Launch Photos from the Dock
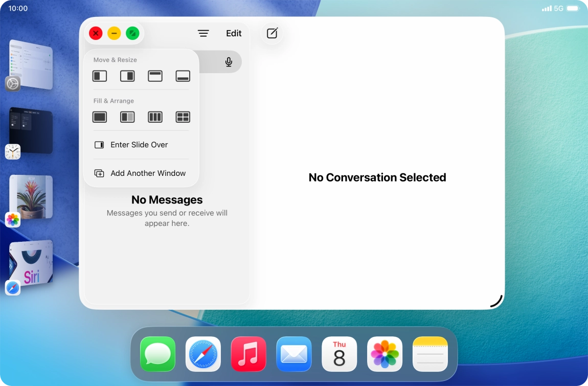The image size is (588, 386). click(x=385, y=354)
